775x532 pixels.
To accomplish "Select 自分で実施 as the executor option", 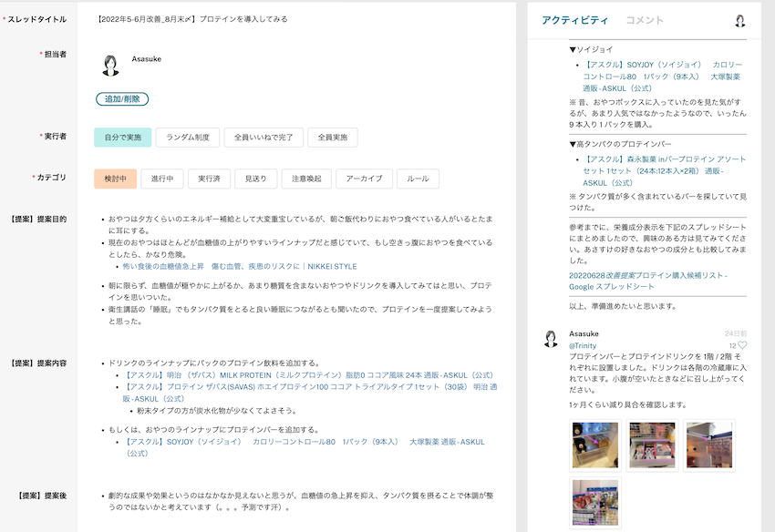I will (x=122, y=138).
